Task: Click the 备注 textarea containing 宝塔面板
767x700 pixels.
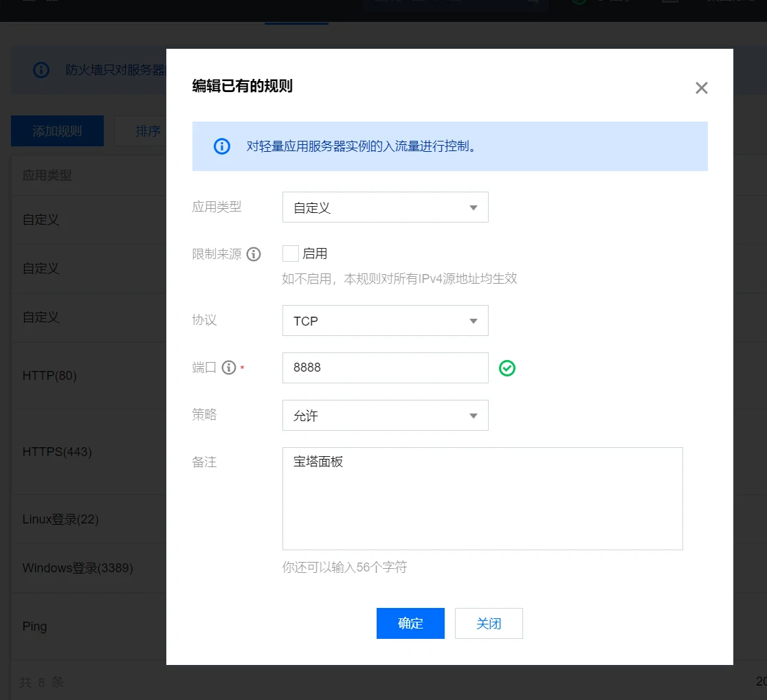Action: [482, 499]
